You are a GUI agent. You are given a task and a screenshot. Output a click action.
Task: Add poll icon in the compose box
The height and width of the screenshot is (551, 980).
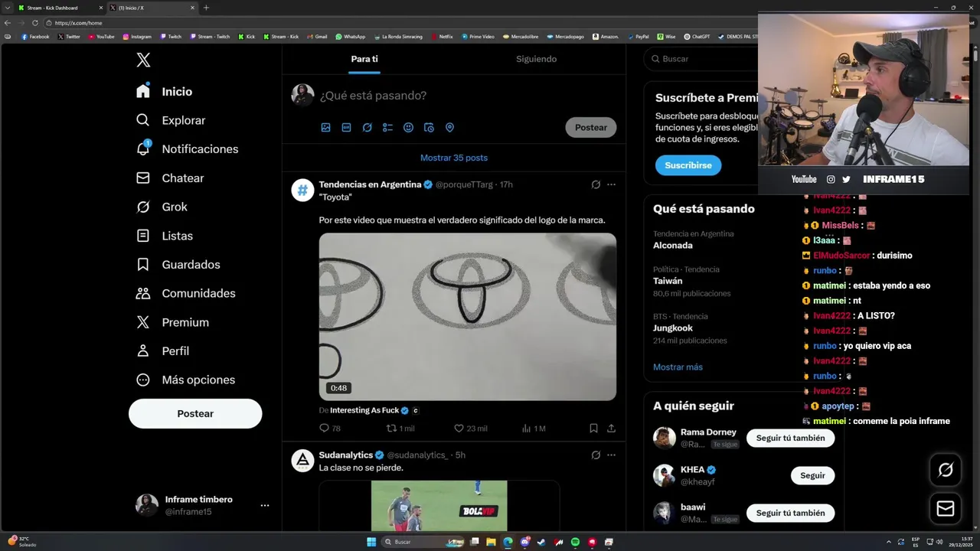pyautogui.click(x=387, y=128)
